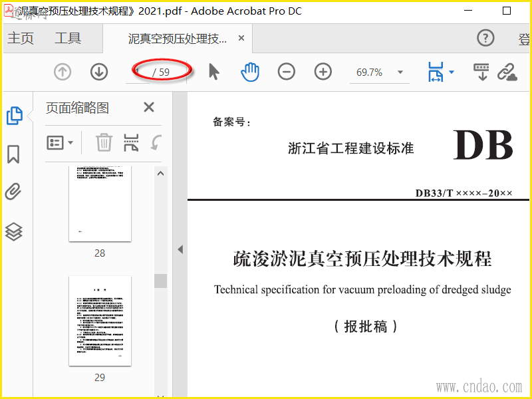Click the scrolling mode toolbar icon
The width and height of the screenshot is (532, 399).
click(x=481, y=72)
